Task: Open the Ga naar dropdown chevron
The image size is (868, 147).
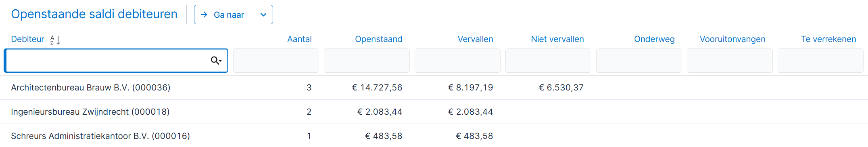Action: tap(263, 15)
